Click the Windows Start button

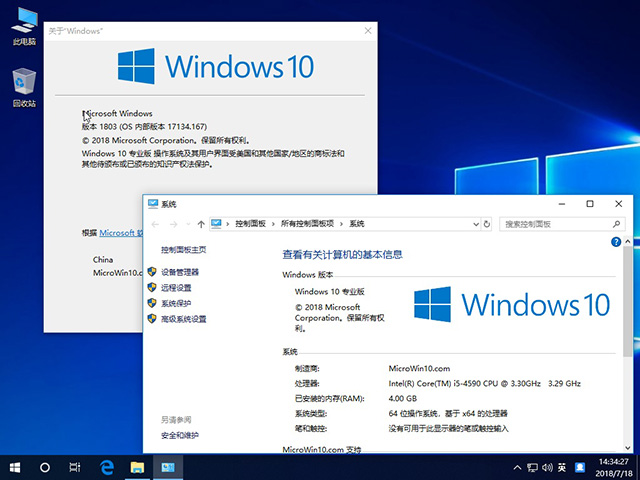tap(15, 467)
